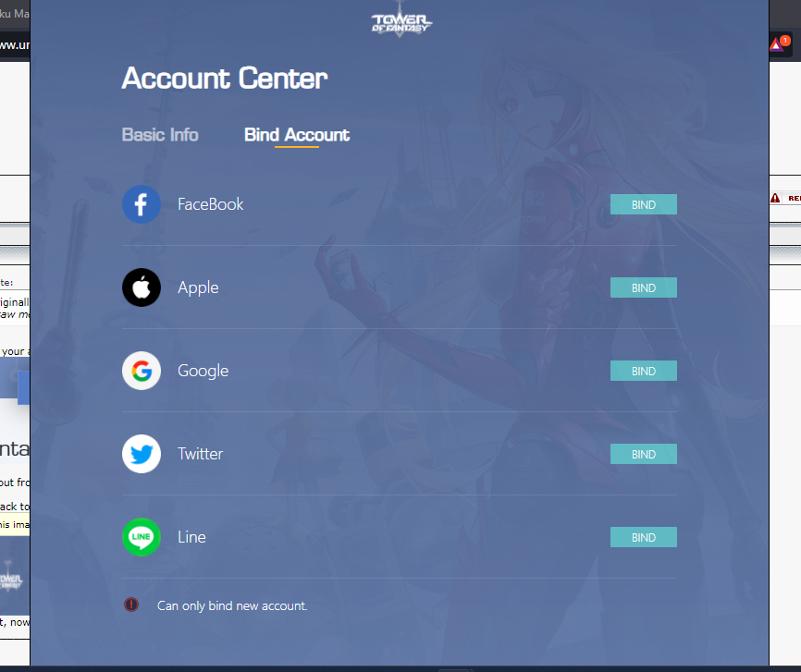Screen dimensions: 801x672
Task: Click the Google logo icon
Action: [142, 371]
